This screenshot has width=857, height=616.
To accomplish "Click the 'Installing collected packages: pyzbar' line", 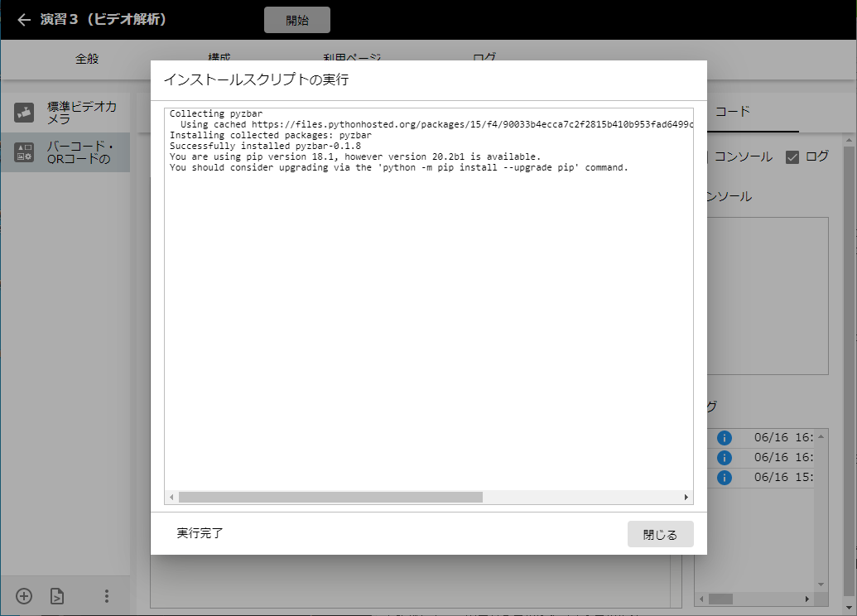I will tap(271, 135).
